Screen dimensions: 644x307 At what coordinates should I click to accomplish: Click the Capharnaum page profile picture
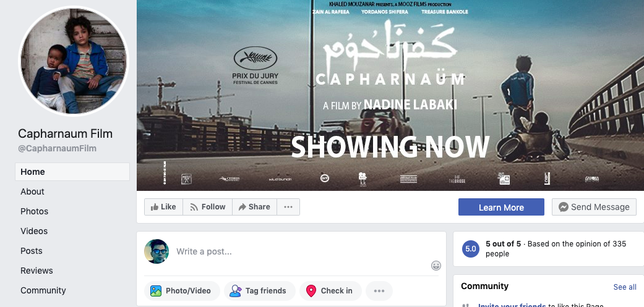74,61
